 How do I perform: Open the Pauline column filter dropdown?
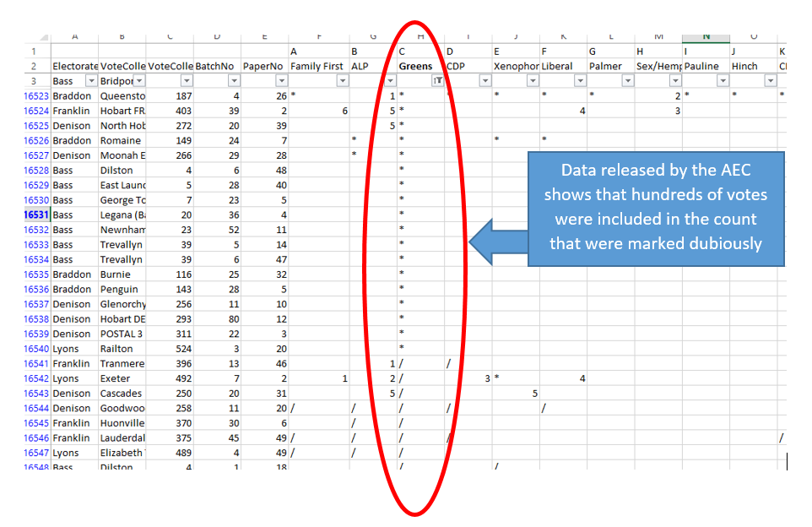click(x=723, y=81)
